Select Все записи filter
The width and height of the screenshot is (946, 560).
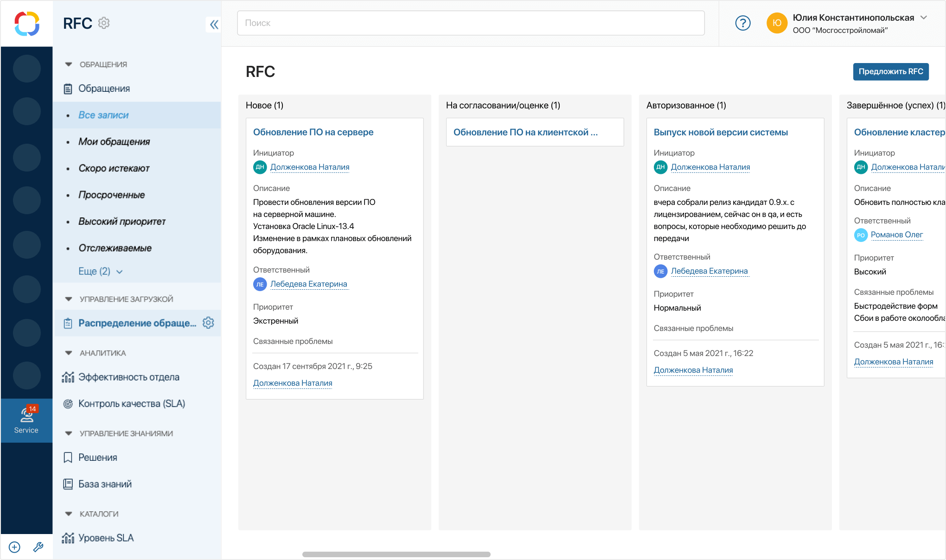coord(137,115)
